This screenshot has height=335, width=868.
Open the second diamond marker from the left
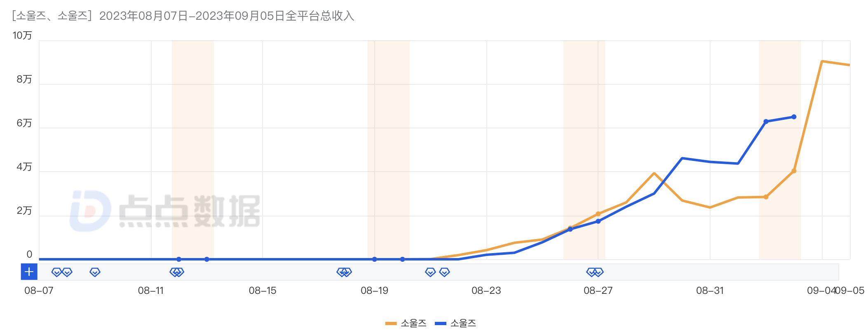click(67, 272)
